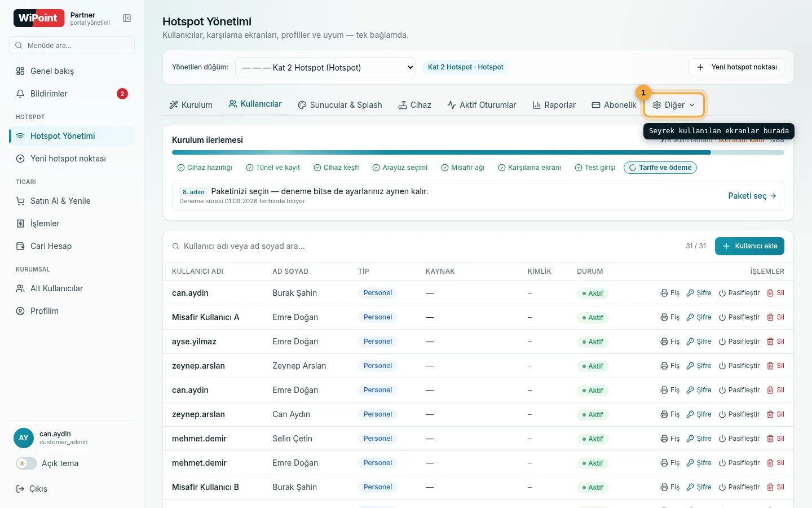The image size is (812, 508).
Task: Toggle the Açık tema switch
Action: point(26,463)
